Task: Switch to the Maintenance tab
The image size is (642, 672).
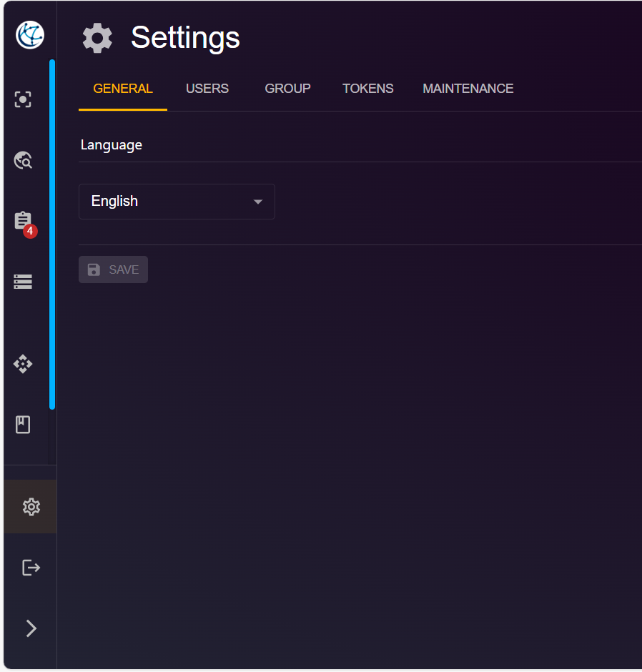Action: [468, 89]
